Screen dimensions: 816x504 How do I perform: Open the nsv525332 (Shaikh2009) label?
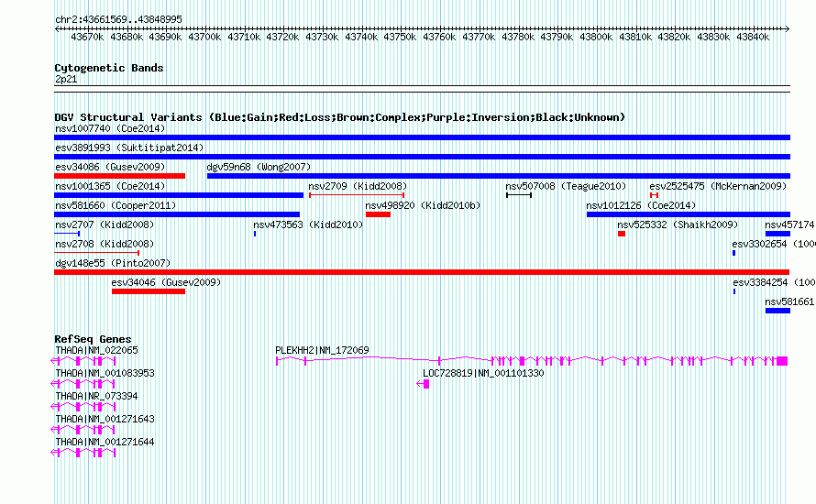(x=678, y=225)
